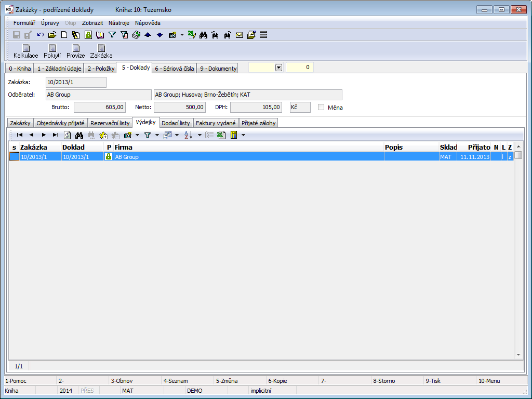The height and width of the screenshot is (399, 532).
Task: Open the Formulář menu
Action: (24, 23)
